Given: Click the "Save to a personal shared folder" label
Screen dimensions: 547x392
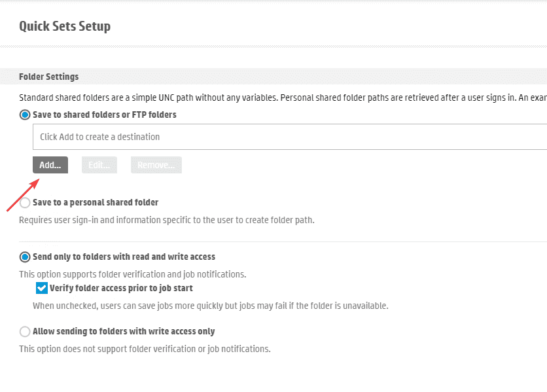Looking at the screenshot, I should coord(96,203).
